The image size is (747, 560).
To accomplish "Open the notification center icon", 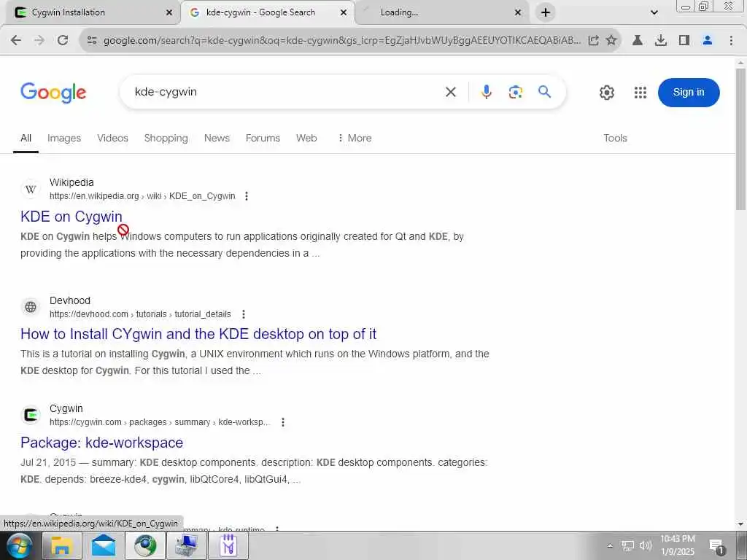I will click(716, 547).
